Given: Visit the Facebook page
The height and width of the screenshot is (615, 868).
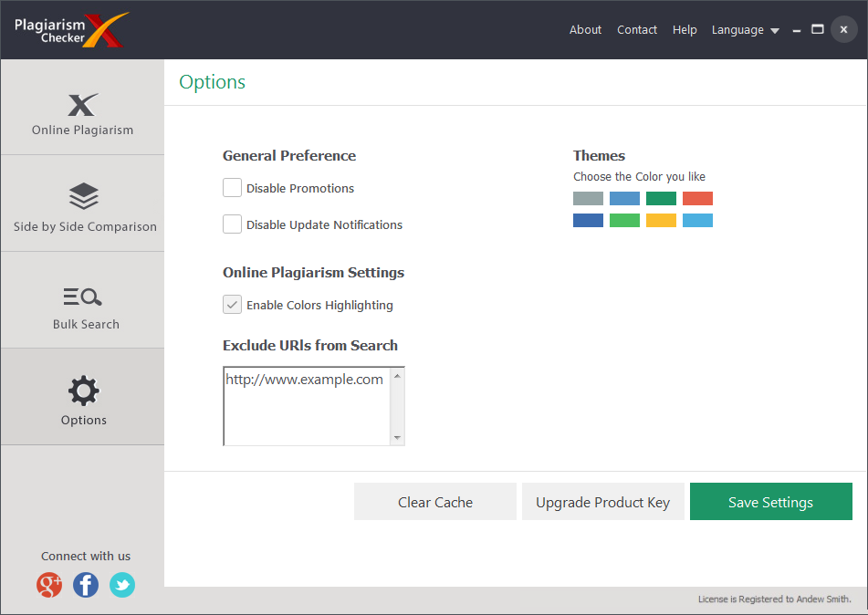Looking at the screenshot, I should 86,585.
